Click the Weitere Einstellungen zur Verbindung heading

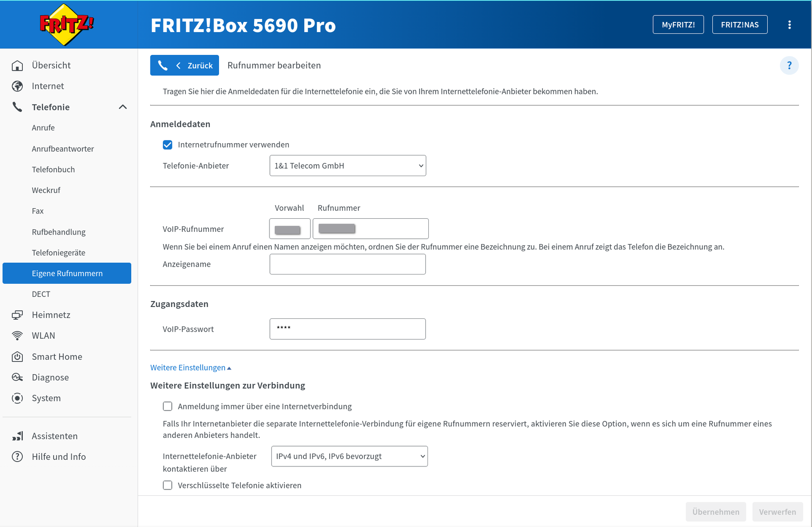[x=228, y=386]
